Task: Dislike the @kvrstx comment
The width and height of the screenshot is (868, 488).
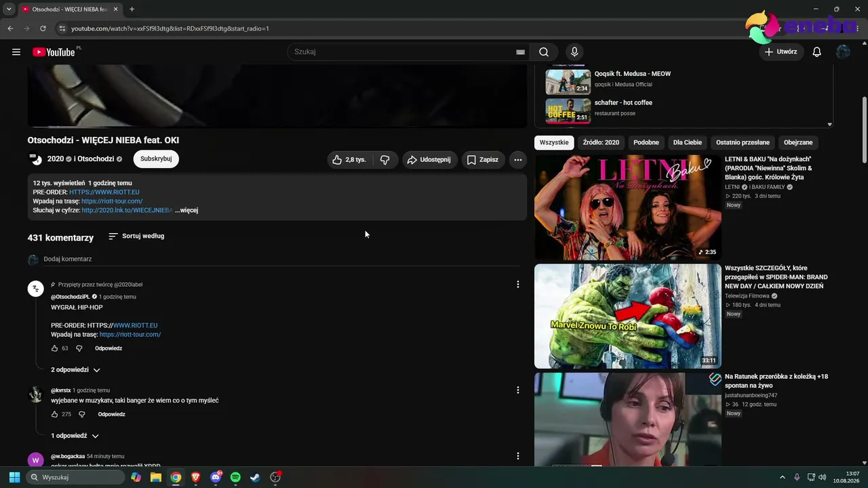Action: (82, 414)
